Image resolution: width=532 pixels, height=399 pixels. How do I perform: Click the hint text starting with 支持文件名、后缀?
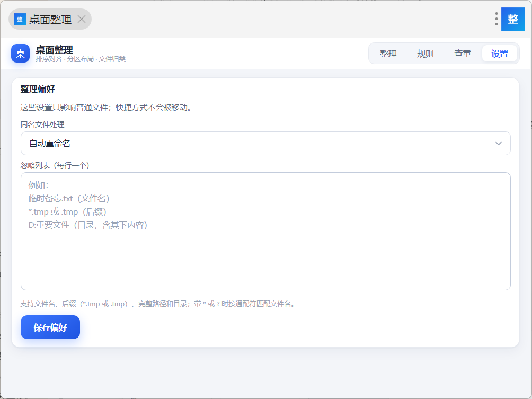click(x=159, y=304)
